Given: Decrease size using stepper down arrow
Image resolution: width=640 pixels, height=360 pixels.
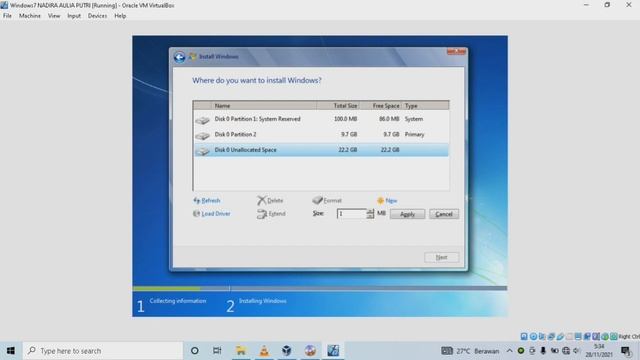Looking at the screenshot, I should pos(370,216).
